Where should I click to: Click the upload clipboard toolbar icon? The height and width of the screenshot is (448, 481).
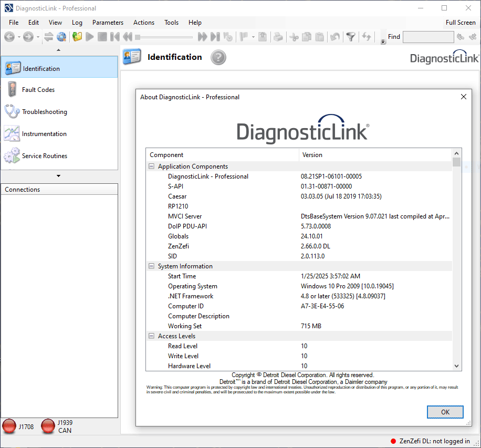[x=263, y=37]
